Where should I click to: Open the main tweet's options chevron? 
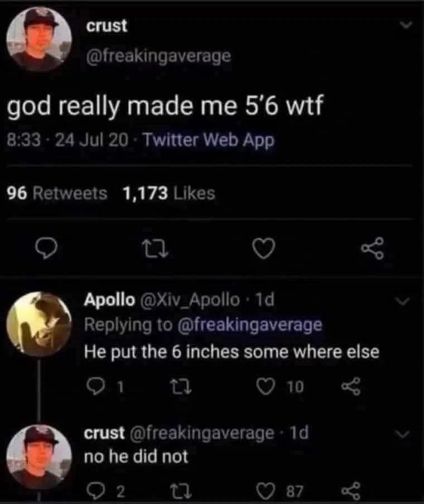tap(407, 25)
